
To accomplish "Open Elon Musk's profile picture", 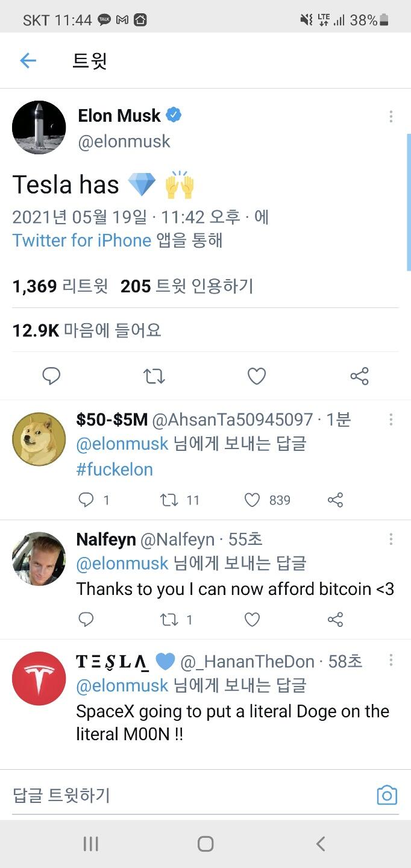I will click(39, 128).
